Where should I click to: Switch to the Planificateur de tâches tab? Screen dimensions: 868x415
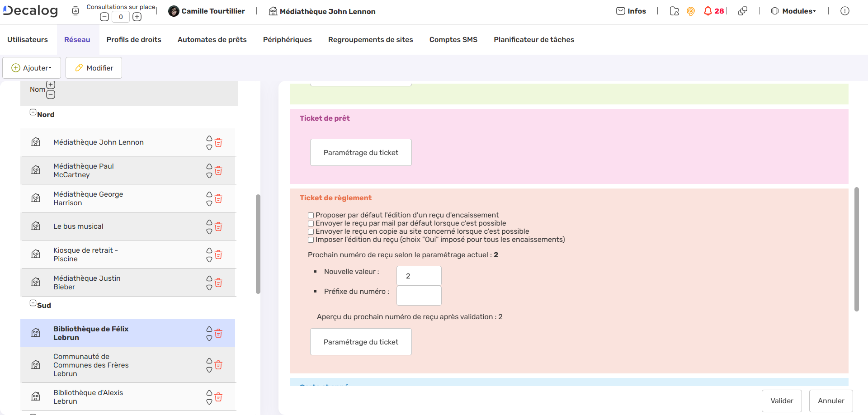coord(533,39)
